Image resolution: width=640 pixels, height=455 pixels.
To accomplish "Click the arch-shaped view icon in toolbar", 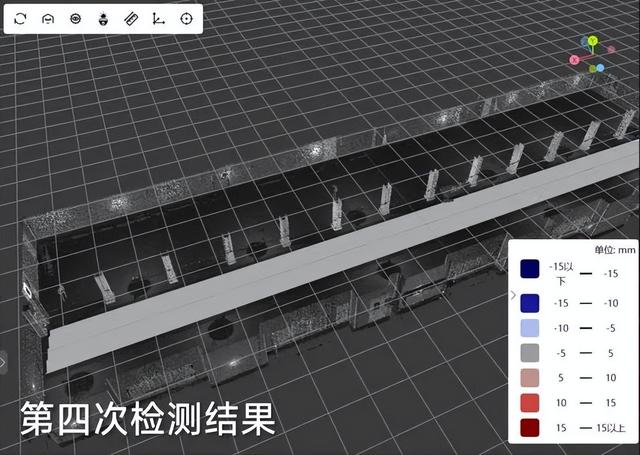I will 48,19.
